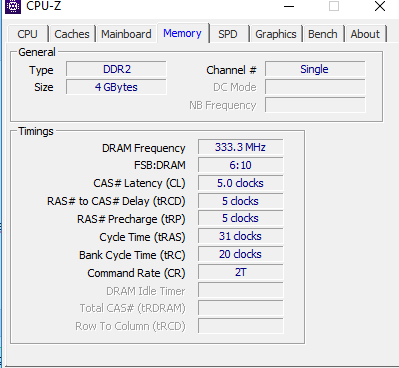The width and height of the screenshot is (399, 368).
Task: Click the DRAM Frequency label
Action: tap(143, 148)
